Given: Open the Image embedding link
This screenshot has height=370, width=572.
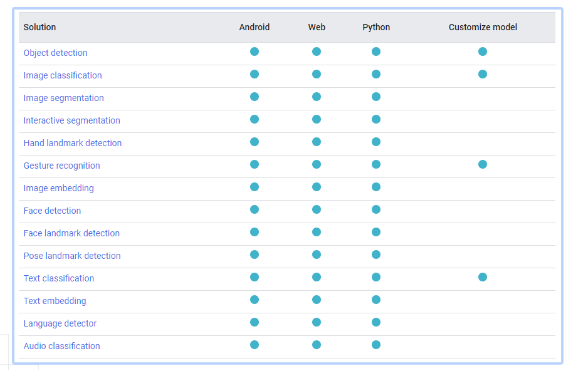Looking at the screenshot, I should coord(59,188).
